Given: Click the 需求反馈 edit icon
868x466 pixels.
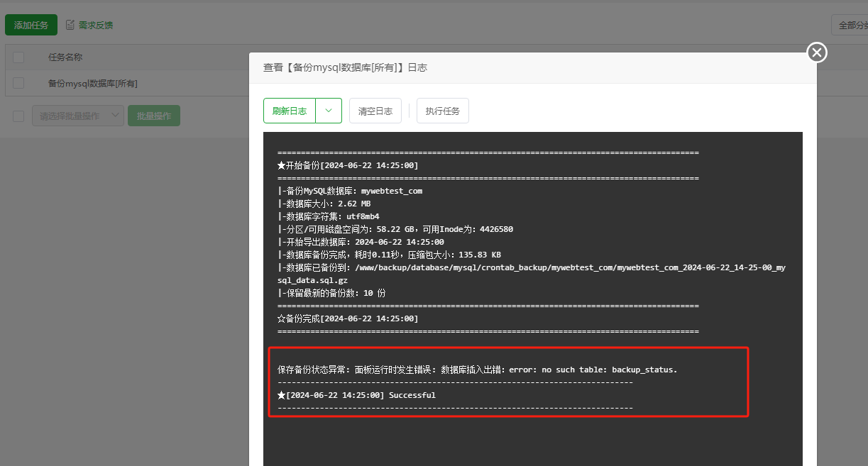Looking at the screenshot, I should tap(70, 25).
